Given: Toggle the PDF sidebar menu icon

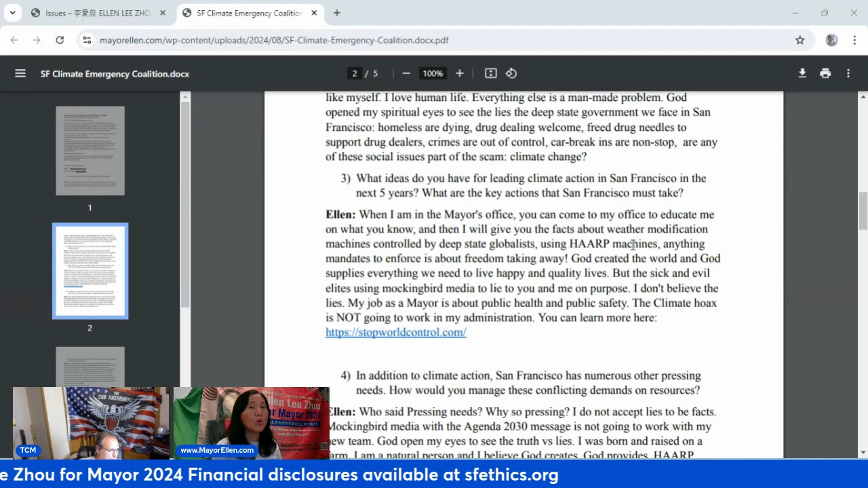Looking at the screenshot, I should pos(20,73).
